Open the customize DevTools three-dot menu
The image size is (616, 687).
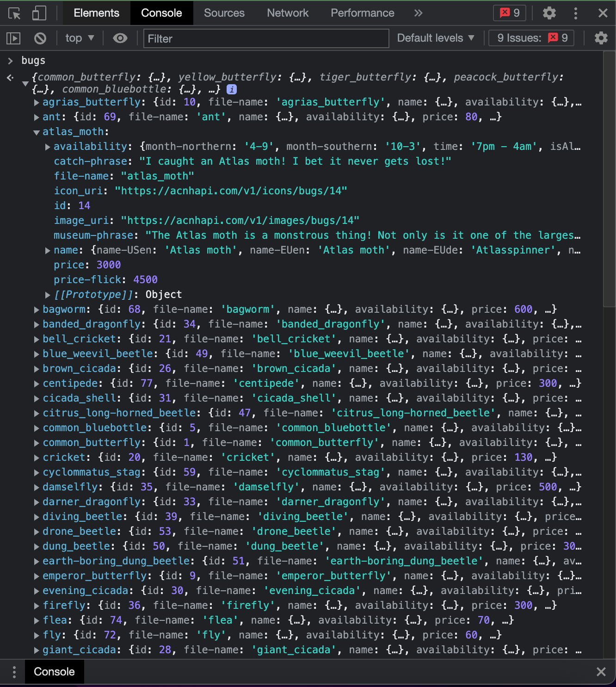[576, 13]
